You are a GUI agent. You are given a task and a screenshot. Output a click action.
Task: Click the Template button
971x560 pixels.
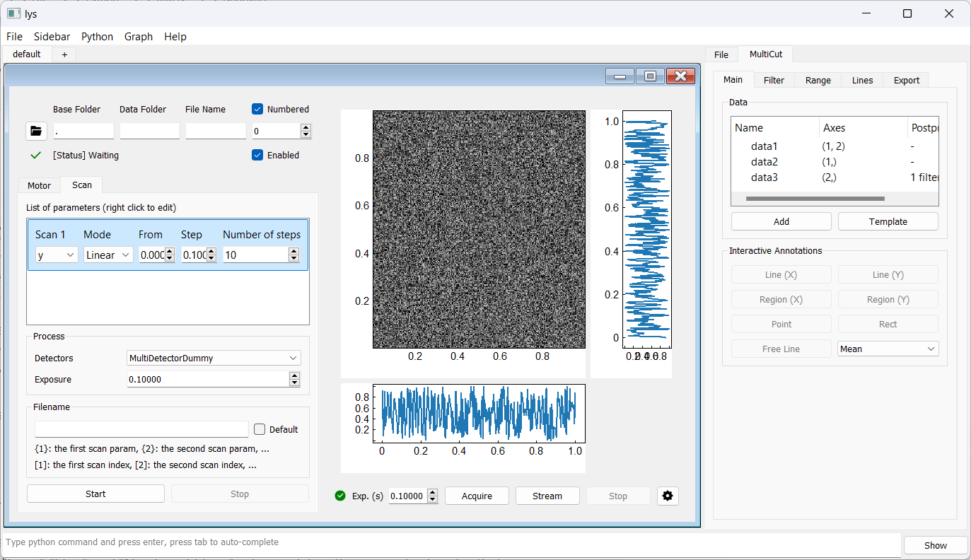pyautogui.click(x=888, y=221)
